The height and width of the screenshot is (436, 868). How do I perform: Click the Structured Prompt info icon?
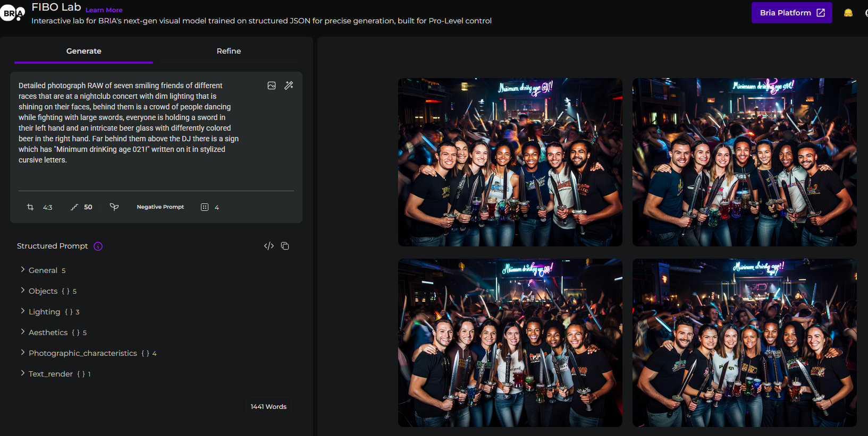(x=98, y=246)
